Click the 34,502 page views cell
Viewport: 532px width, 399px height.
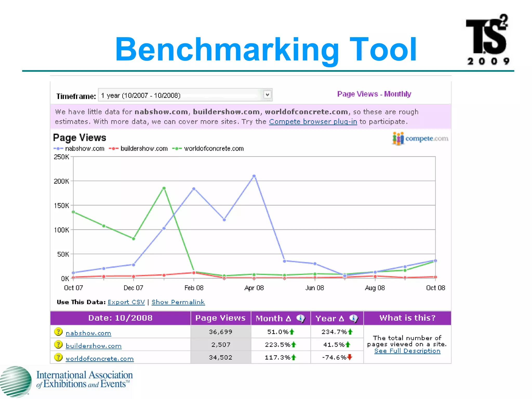pyautogui.click(x=221, y=357)
